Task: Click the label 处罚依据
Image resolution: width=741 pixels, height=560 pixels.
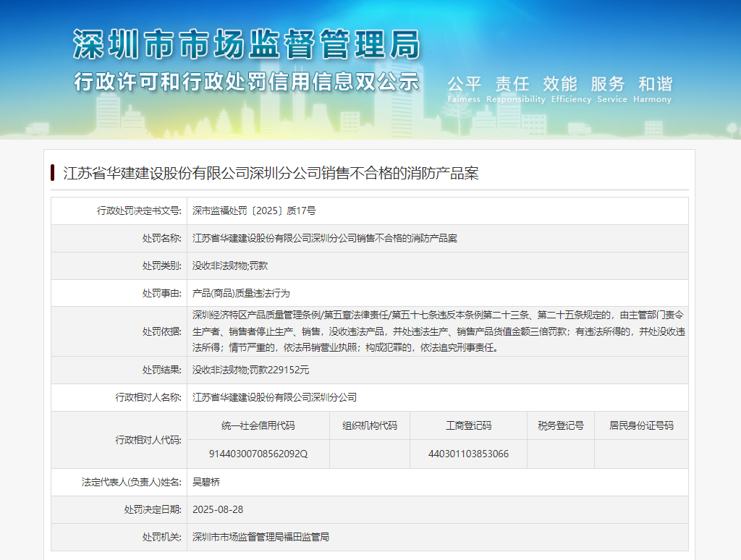Action: (161, 331)
